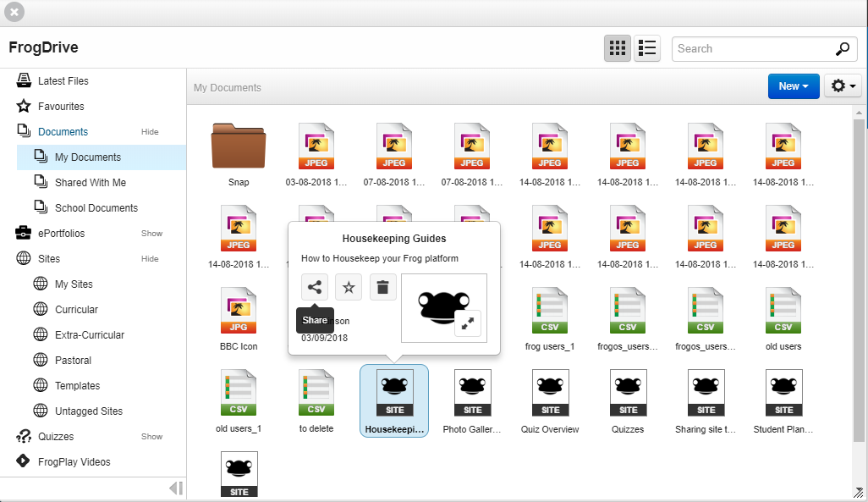Switch to list view
Viewport: 868px width, 502px height.
click(646, 48)
